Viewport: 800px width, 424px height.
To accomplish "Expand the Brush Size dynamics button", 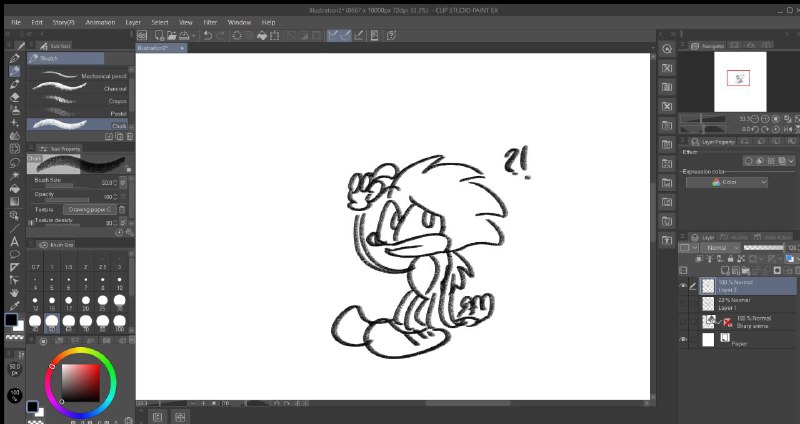I will point(122,182).
